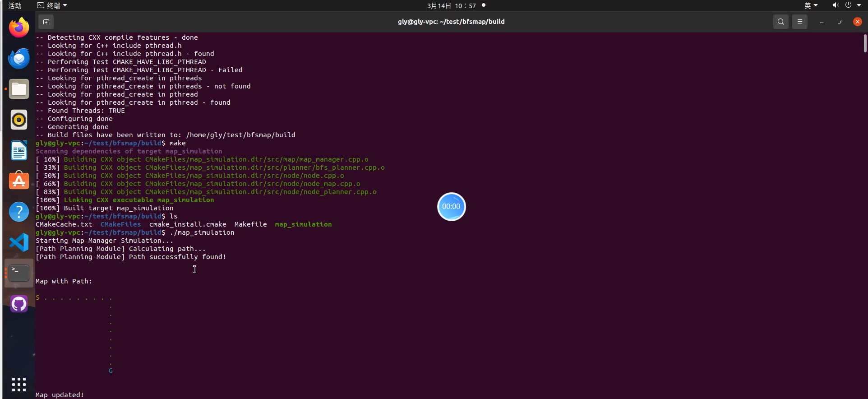This screenshot has width=868, height=399.
Task: Open the date and time calendar
Action: tap(451, 5)
